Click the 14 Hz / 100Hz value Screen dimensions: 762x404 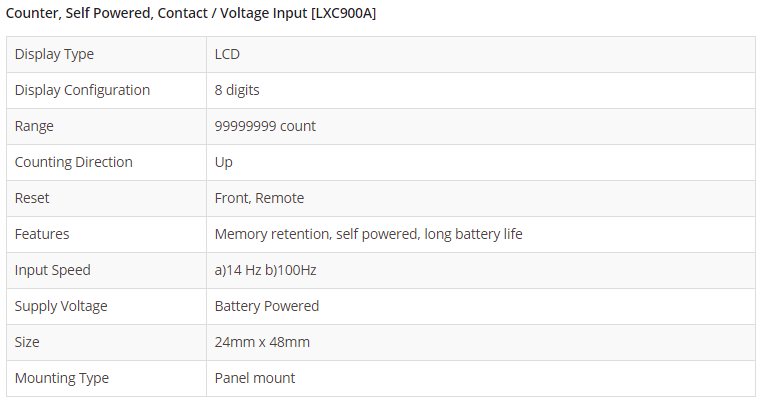point(265,270)
